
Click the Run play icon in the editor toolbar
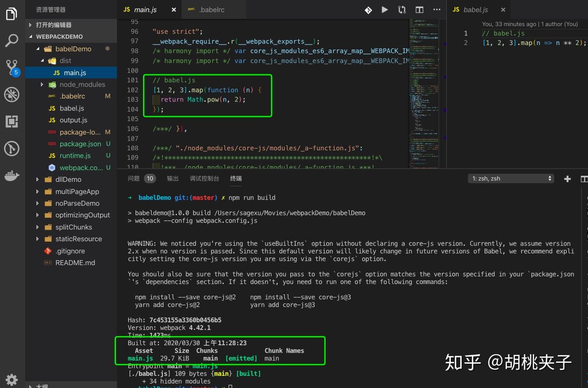coord(385,9)
